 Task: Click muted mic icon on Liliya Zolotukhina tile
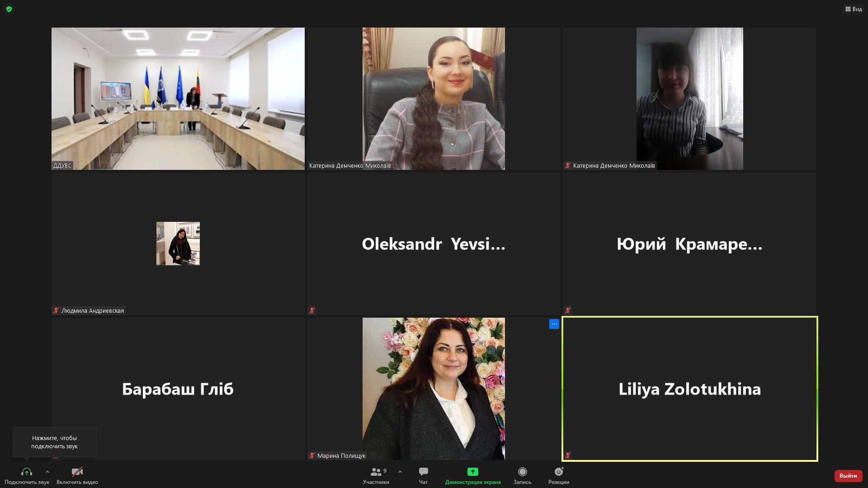click(x=568, y=456)
